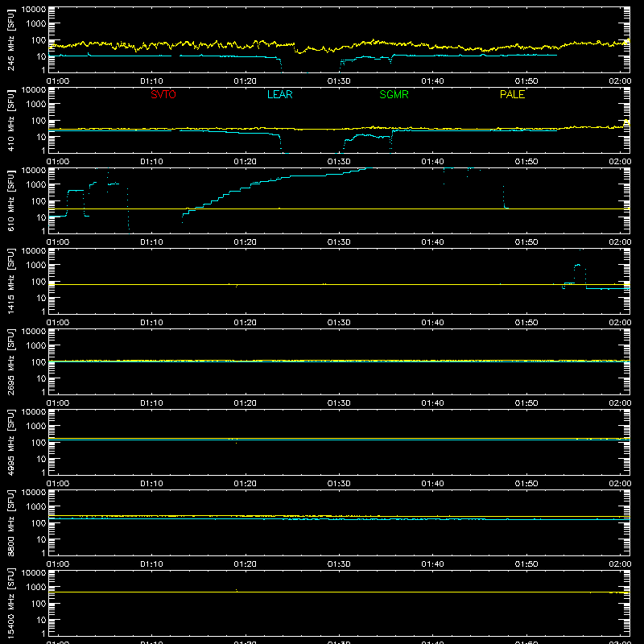644x644 pixels.
Task: Click the red SVTO station legend label
Action: pyautogui.click(x=163, y=94)
